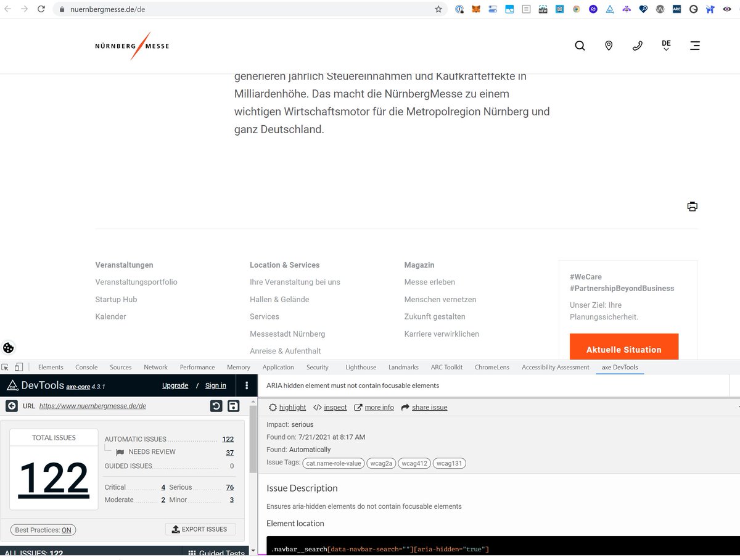
Task: Click the wcag2a issue tag
Action: 381,463
